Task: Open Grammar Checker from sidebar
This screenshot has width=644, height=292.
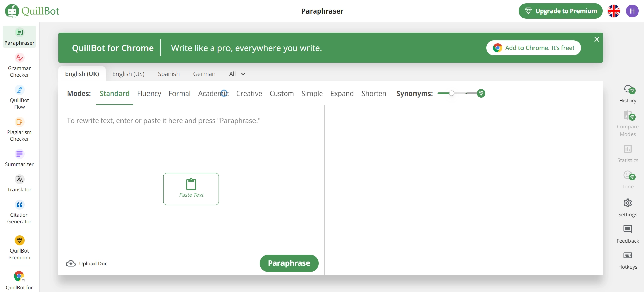Action: tap(20, 65)
